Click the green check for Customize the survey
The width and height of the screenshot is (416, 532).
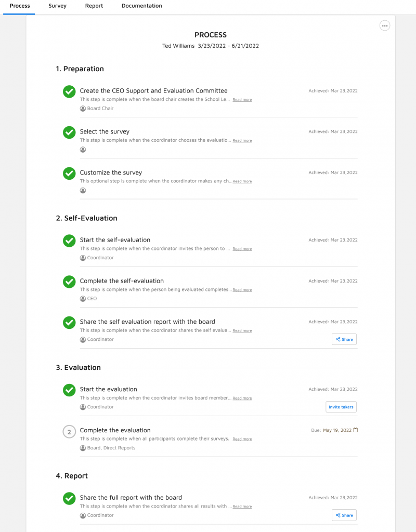coord(69,174)
